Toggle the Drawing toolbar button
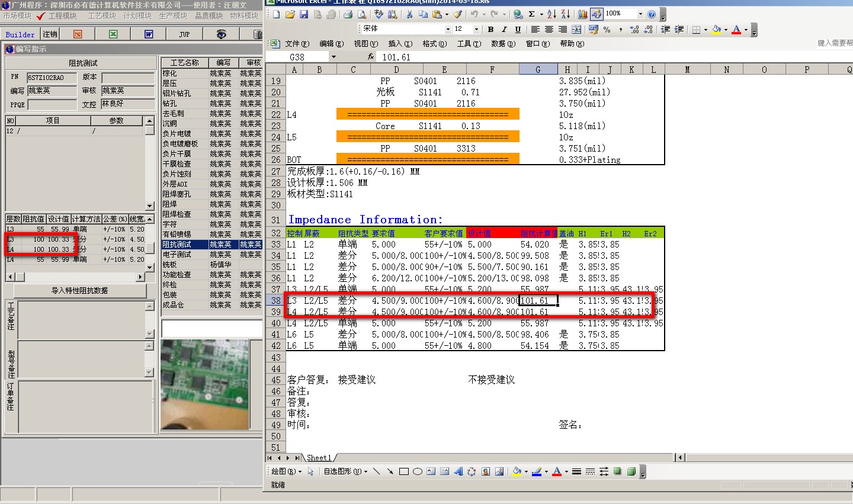The height and width of the screenshot is (504, 853). click(597, 14)
